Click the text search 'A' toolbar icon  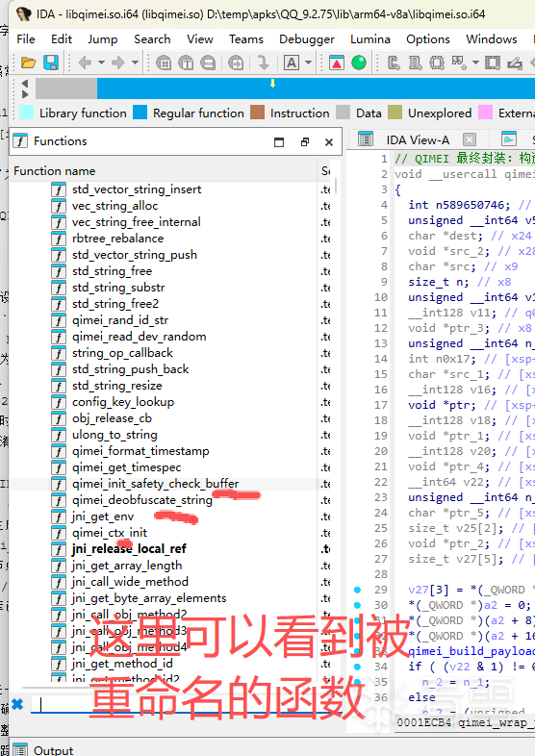[x=292, y=63]
